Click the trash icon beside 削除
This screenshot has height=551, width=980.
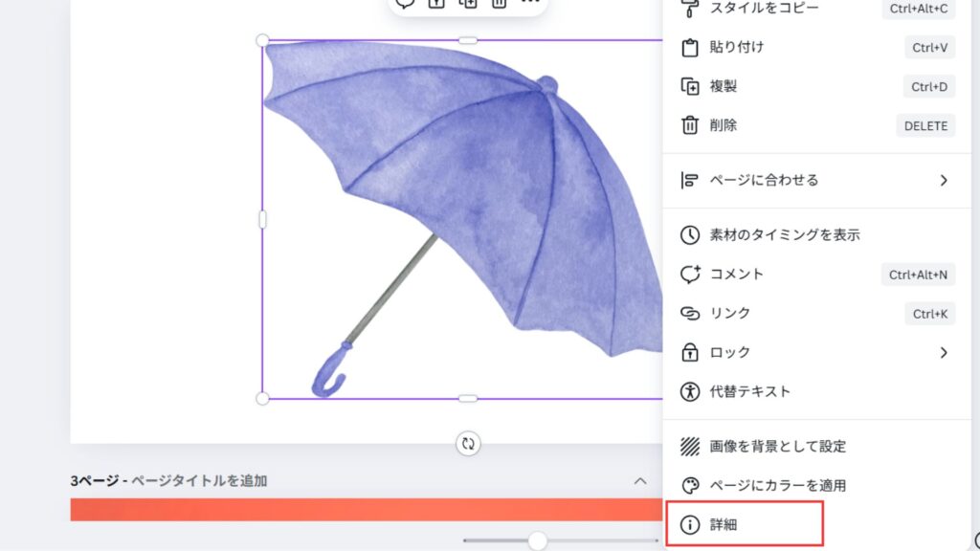(689, 125)
